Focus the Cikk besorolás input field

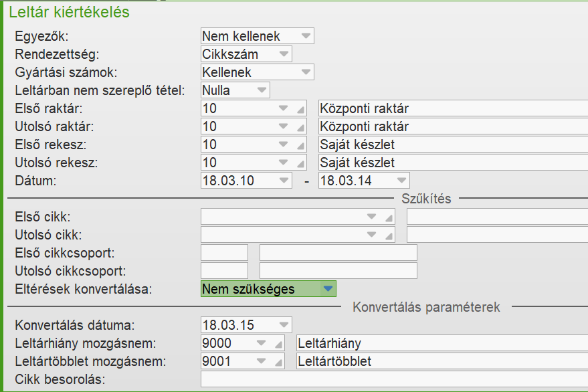[x=393, y=379]
